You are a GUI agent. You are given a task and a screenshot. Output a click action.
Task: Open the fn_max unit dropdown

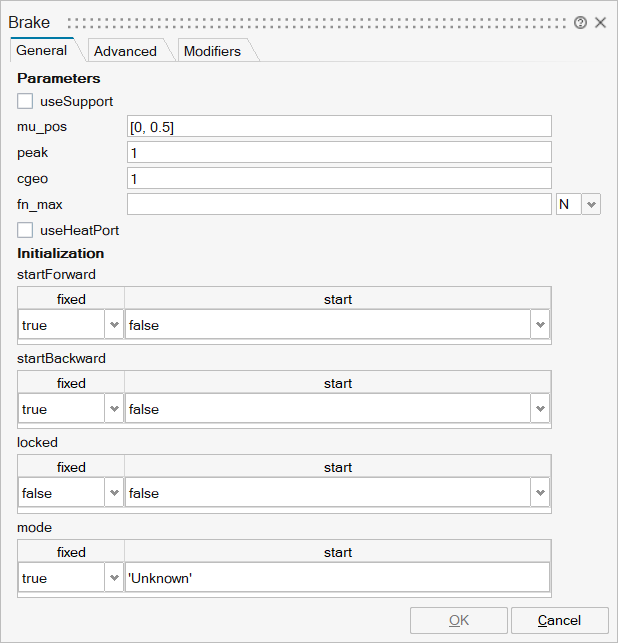(591, 204)
